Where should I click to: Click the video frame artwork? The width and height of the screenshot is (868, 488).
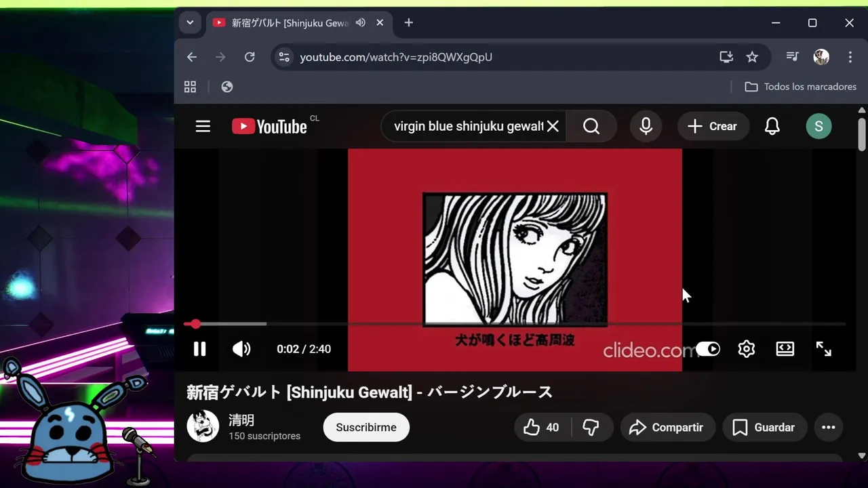[515, 260]
